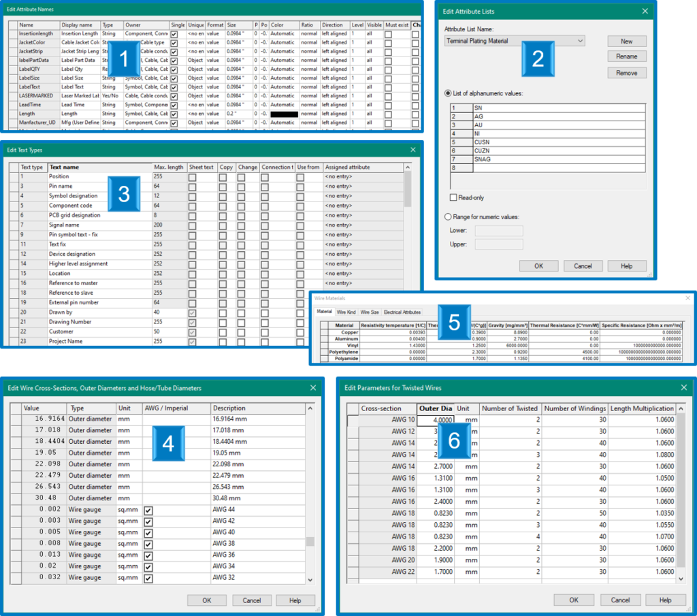Select the Range for numeric values option
This screenshot has height=616, width=697.
tap(448, 216)
